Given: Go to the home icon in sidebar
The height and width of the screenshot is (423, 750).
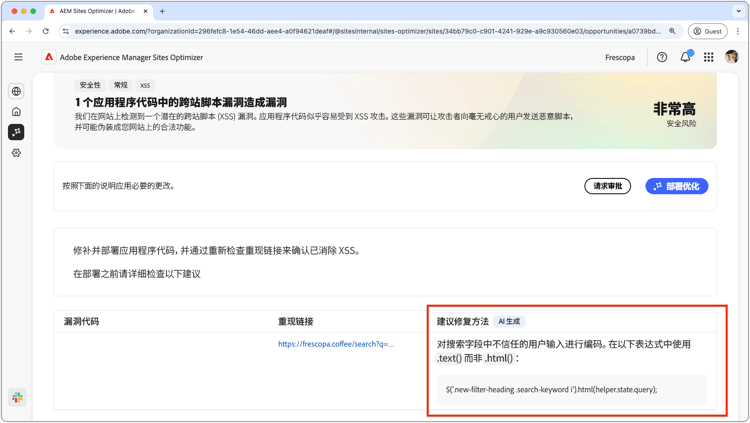Looking at the screenshot, I should click(x=16, y=111).
